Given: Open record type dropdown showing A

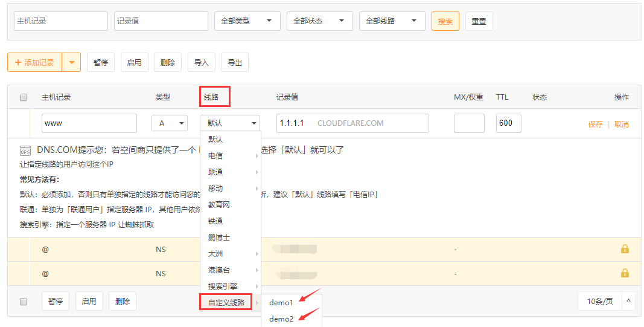Looking at the screenshot, I should coord(169,123).
